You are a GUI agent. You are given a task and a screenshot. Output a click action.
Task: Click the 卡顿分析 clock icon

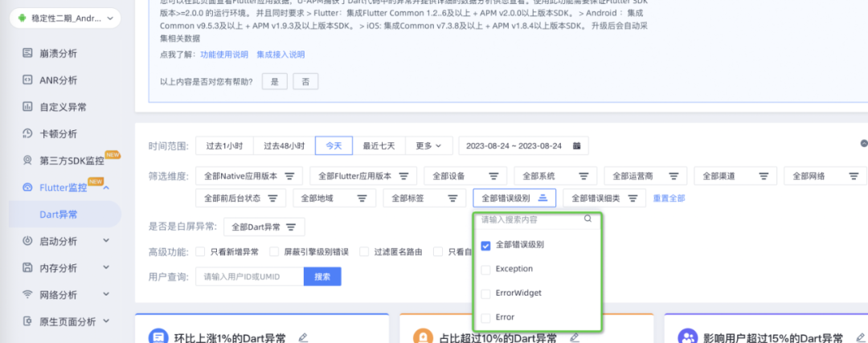[27, 133]
